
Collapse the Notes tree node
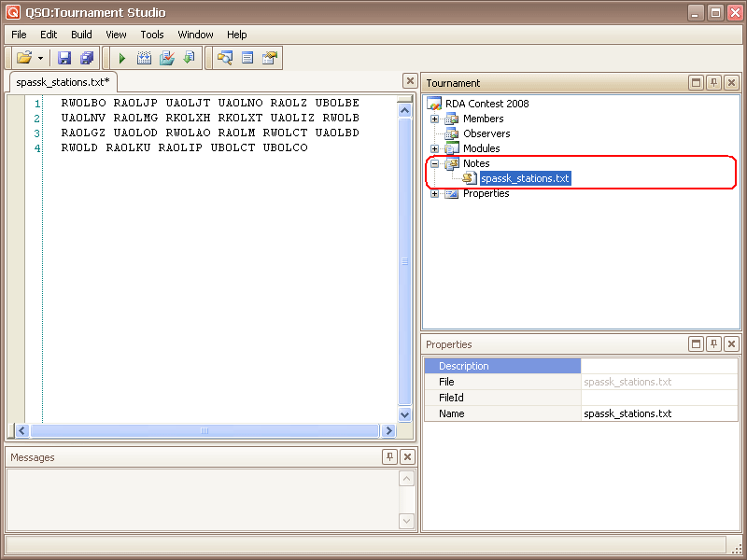tap(434, 163)
